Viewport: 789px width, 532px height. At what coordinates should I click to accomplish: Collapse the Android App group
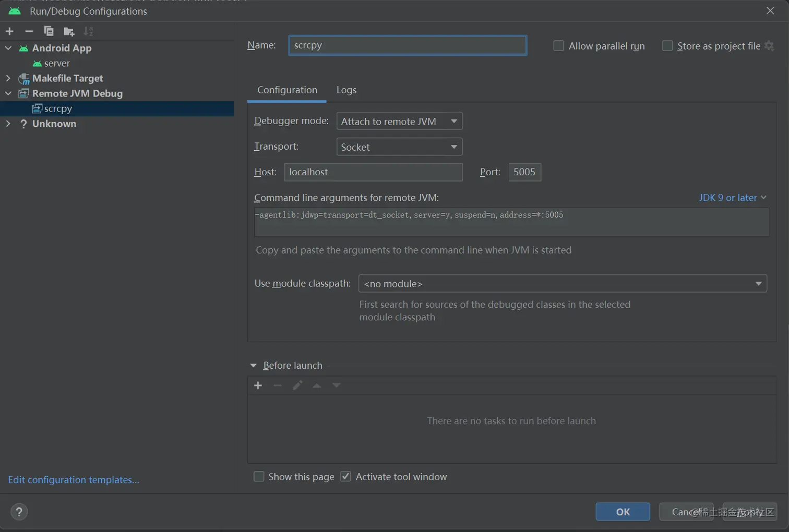point(8,48)
